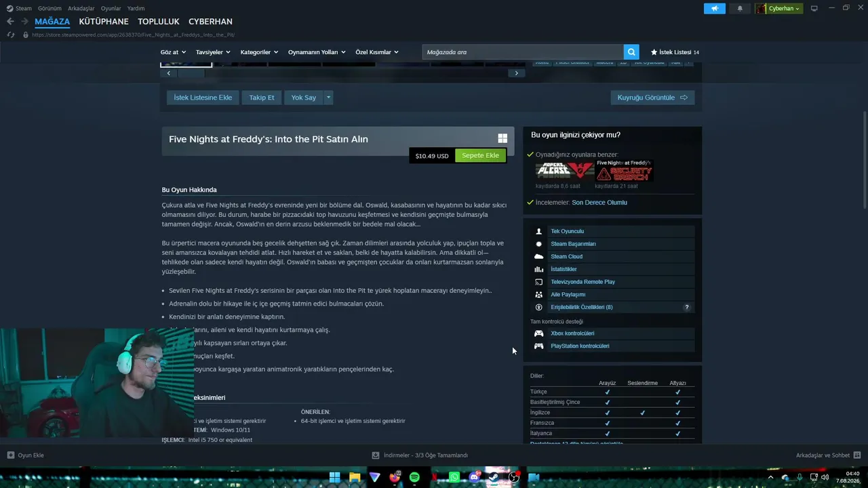The height and width of the screenshot is (488, 868).
Task: Click the search magnifier button
Action: (x=632, y=52)
